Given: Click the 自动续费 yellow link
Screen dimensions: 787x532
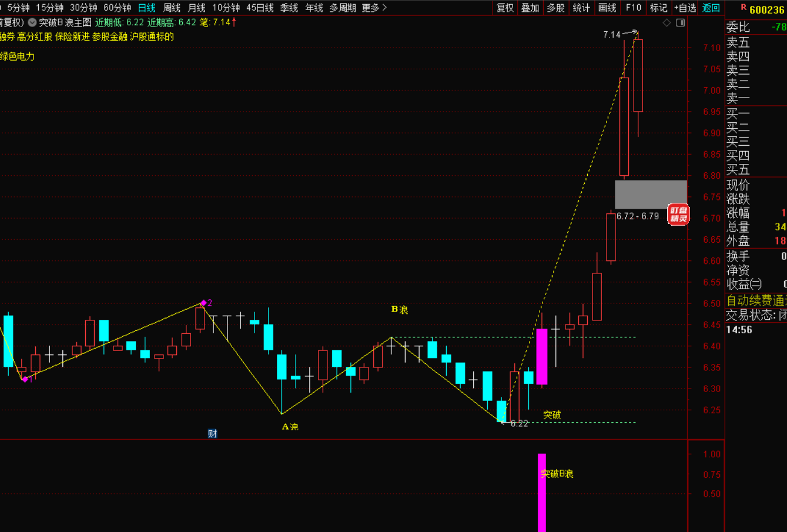Looking at the screenshot, I should 756,300.
